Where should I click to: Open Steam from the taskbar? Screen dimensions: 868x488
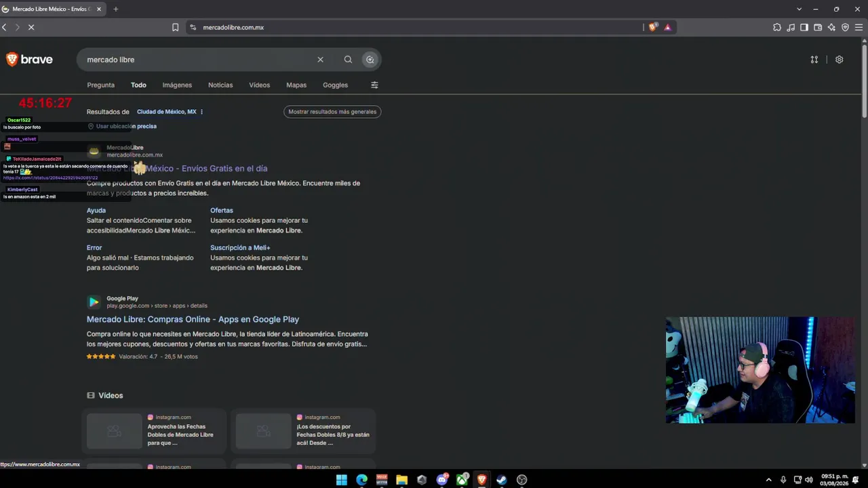click(x=501, y=480)
